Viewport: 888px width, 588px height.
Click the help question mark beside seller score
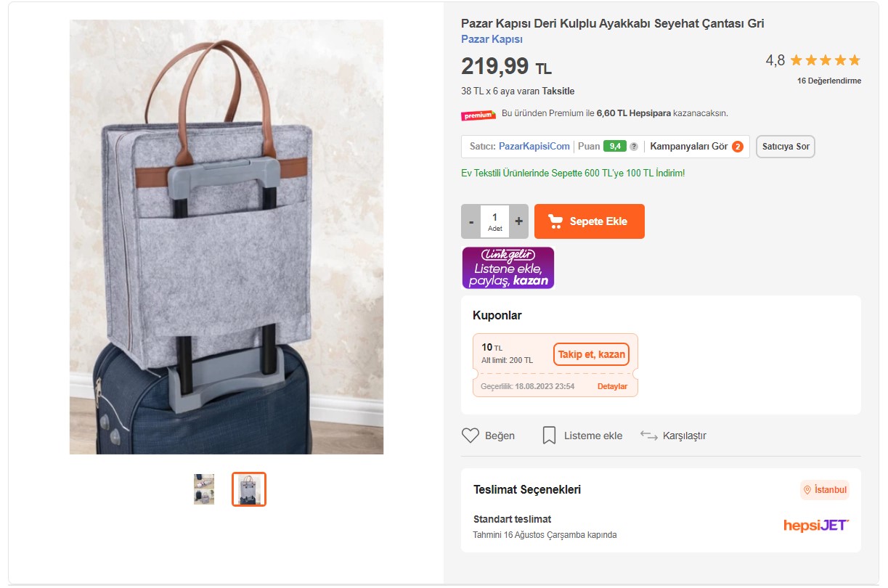[634, 147]
